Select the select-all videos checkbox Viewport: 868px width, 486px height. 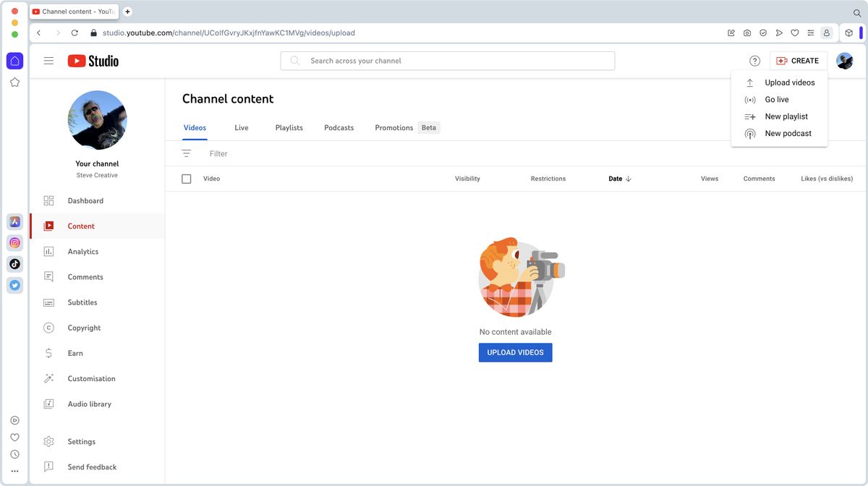point(186,178)
